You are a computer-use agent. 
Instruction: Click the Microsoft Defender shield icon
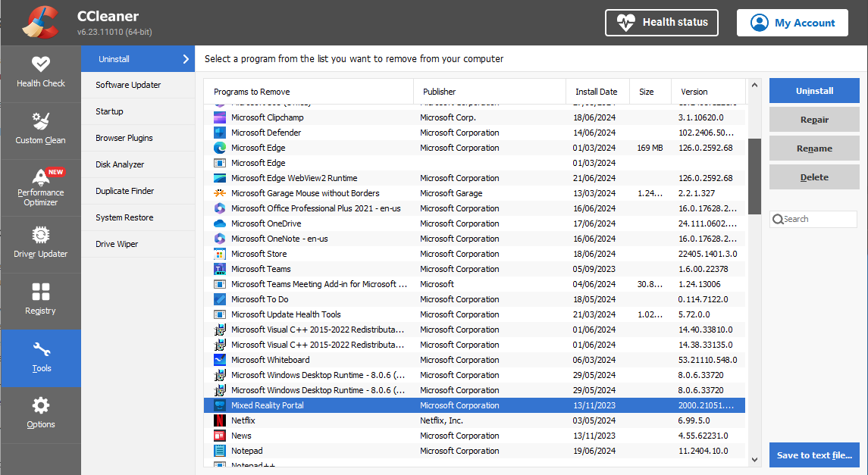tap(220, 133)
